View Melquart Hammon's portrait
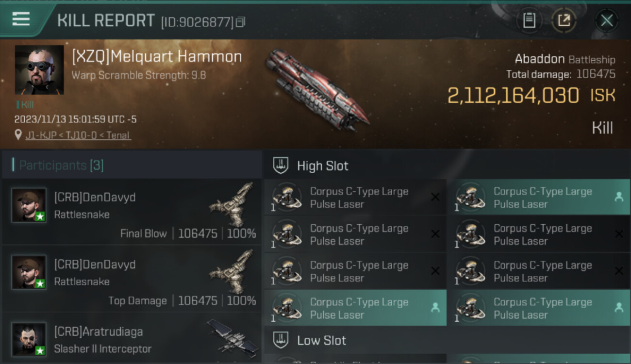This screenshot has width=631, height=364. [x=39, y=69]
